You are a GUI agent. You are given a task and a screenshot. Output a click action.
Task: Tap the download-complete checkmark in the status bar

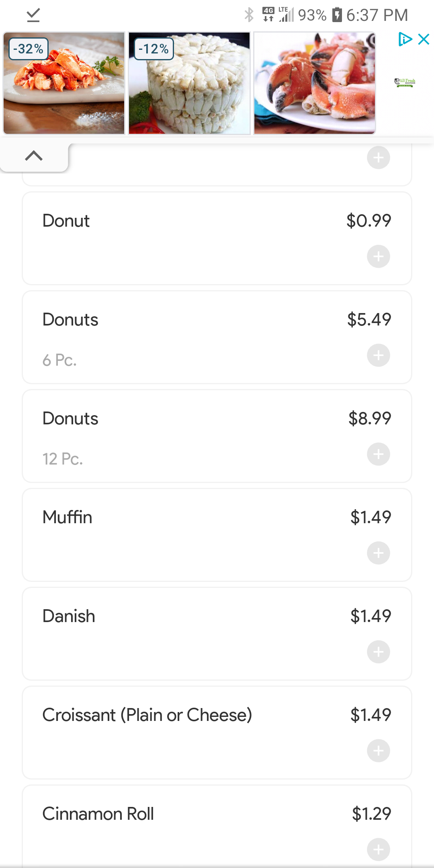click(33, 15)
